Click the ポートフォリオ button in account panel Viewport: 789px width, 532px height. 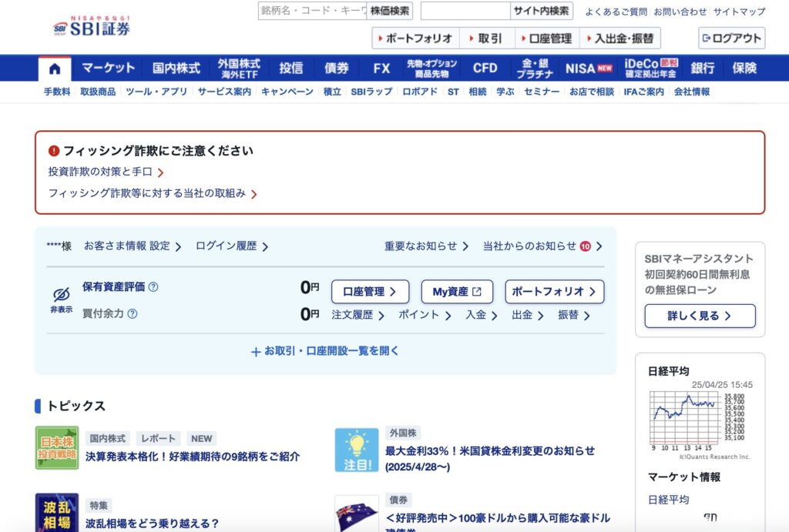555,292
